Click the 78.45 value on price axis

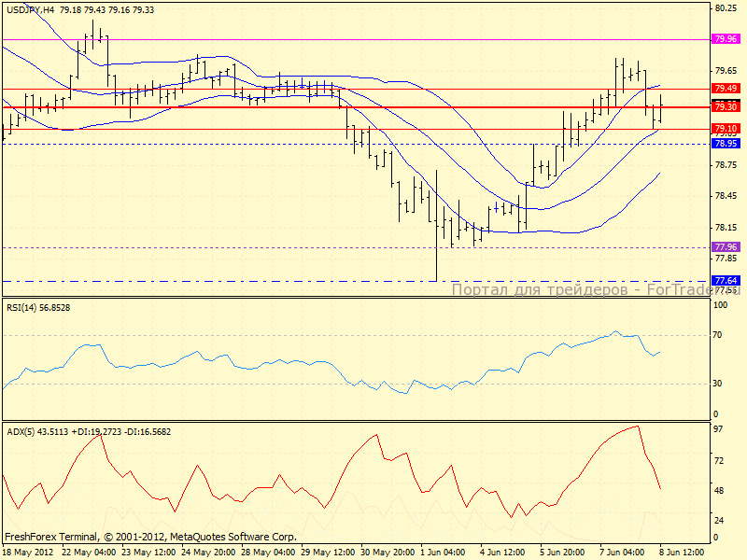726,196
